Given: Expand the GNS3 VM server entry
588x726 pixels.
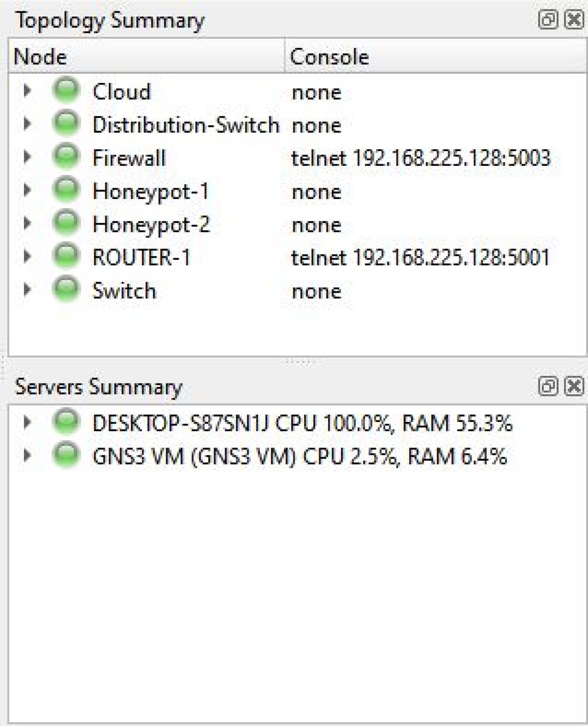Looking at the screenshot, I should click(x=27, y=455).
